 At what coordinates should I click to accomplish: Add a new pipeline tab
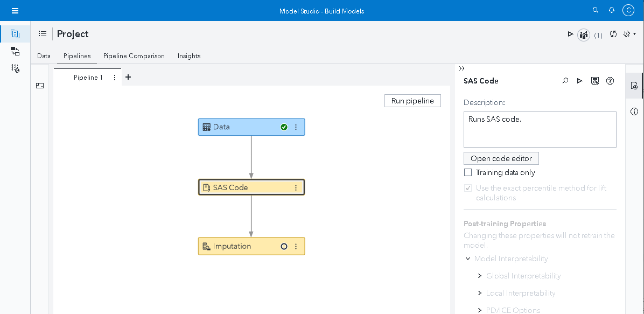(128, 77)
